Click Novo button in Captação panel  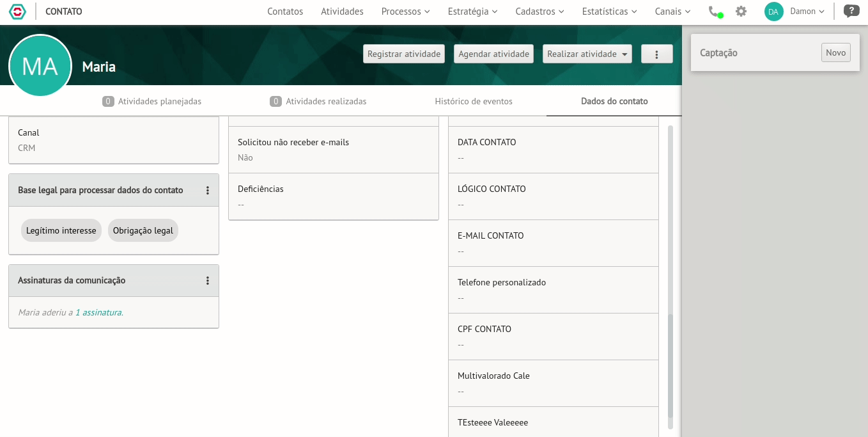pyautogui.click(x=835, y=53)
